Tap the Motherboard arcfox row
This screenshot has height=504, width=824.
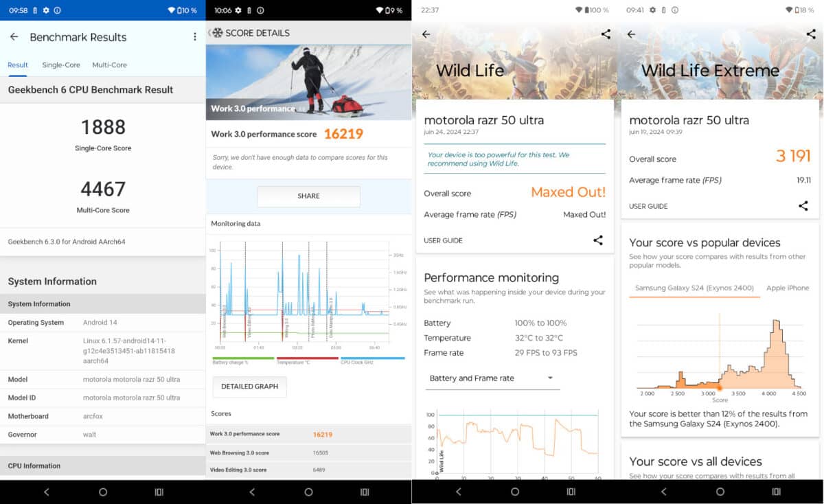click(x=103, y=416)
